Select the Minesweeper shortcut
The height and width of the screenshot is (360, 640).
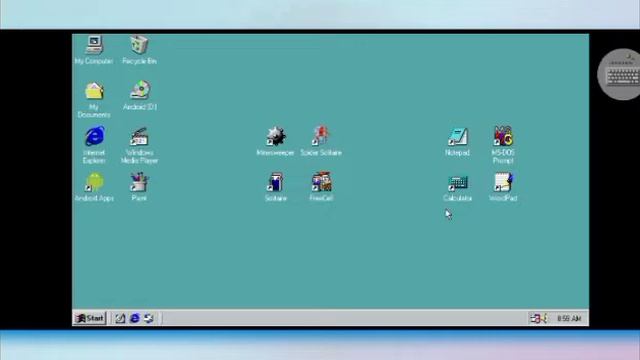(276, 136)
